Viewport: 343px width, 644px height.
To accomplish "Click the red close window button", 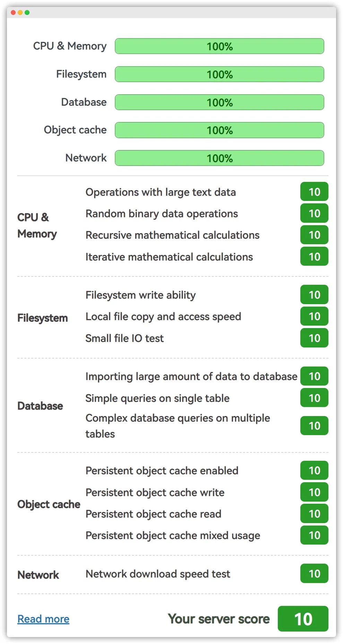I will [x=13, y=12].
